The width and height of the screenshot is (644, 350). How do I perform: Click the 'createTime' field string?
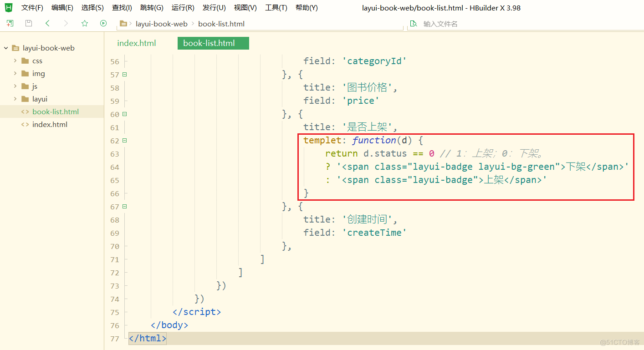pos(374,233)
